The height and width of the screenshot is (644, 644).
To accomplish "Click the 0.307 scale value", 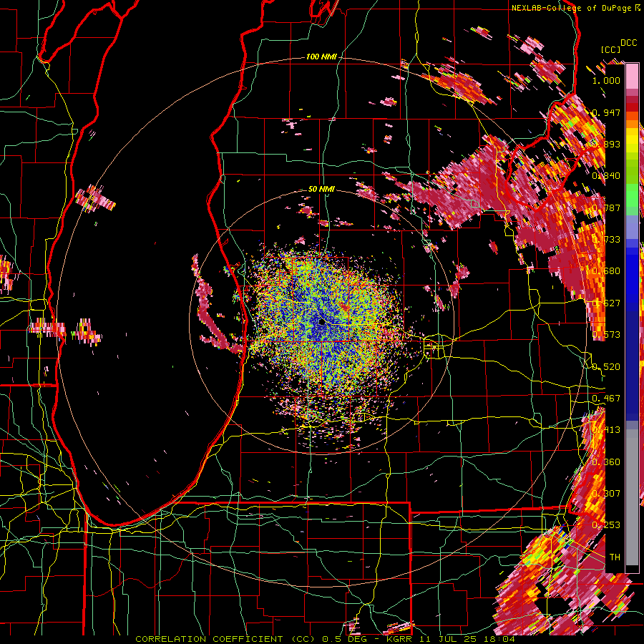I will coord(606,494).
